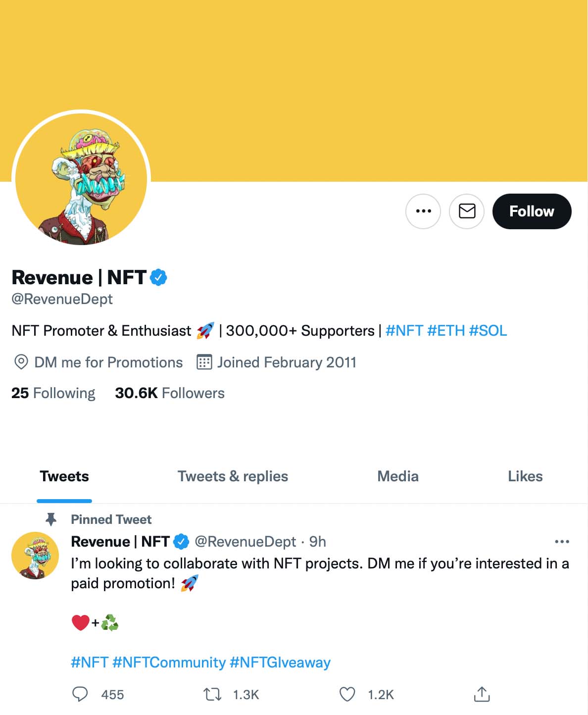Open pinned tweet's three-dot menu
This screenshot has height=715, width=588.
[x=562, y=542]
